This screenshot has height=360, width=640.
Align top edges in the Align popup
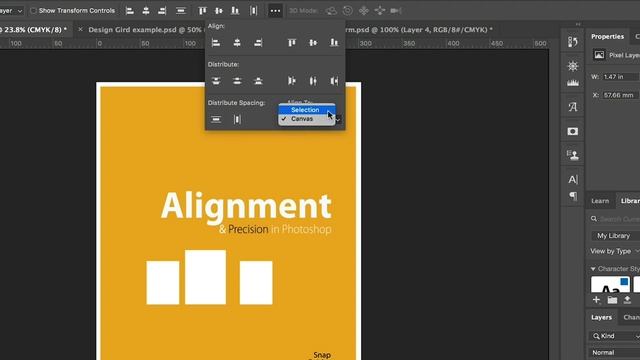tap(292, 42)
